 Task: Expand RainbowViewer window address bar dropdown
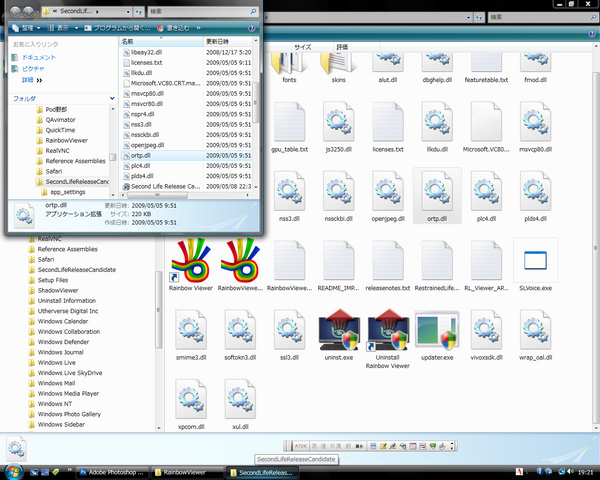(x=468, y=17)
